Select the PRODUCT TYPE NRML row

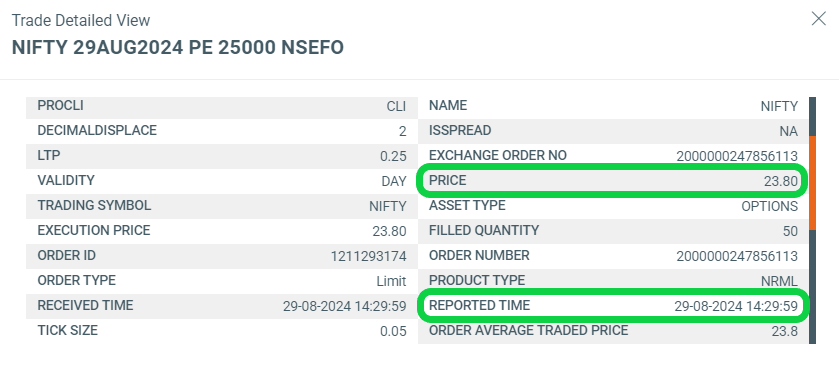(613, 281)
